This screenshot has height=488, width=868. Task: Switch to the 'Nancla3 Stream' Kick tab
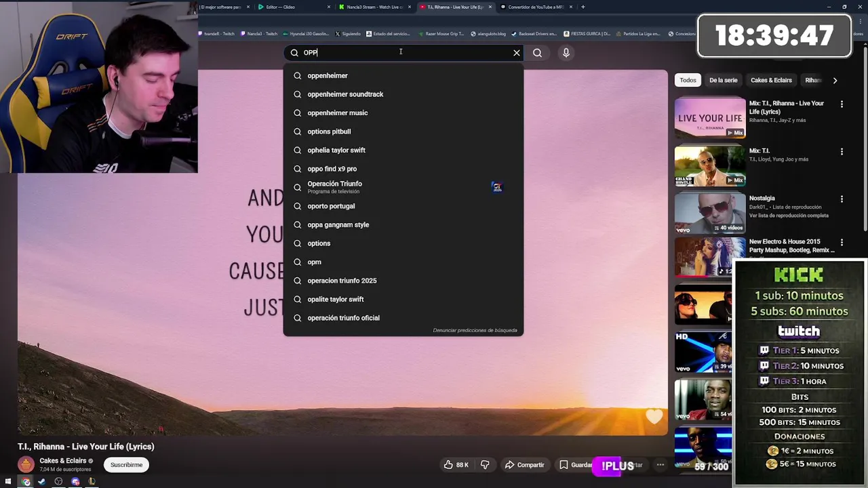click(x=373, y=7)
